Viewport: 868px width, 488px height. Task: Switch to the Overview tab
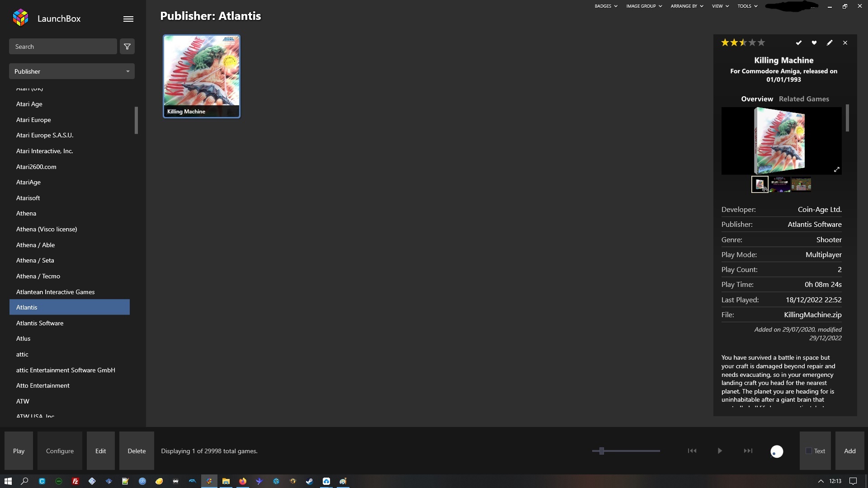757,99
